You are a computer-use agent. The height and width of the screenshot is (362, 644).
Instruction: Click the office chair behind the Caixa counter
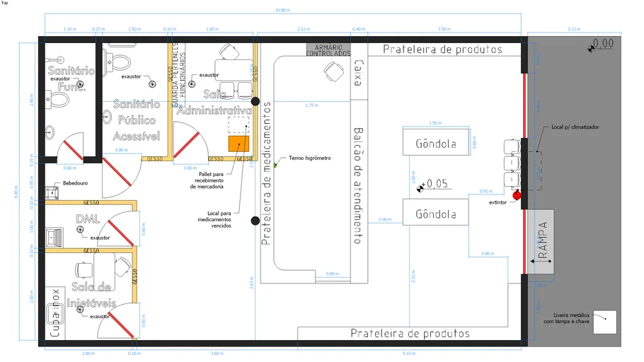pos(334,71)
